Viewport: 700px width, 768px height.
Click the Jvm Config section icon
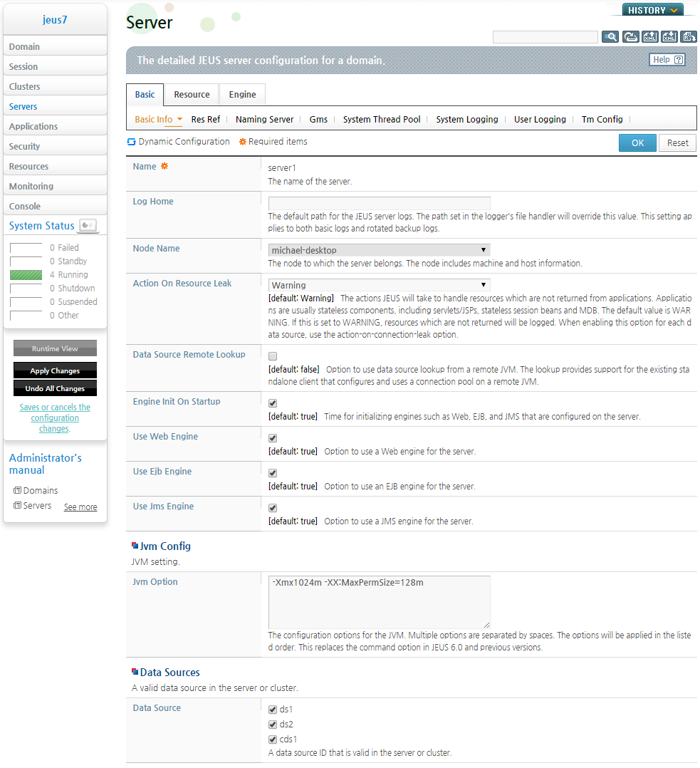click(x=135, y=546)
